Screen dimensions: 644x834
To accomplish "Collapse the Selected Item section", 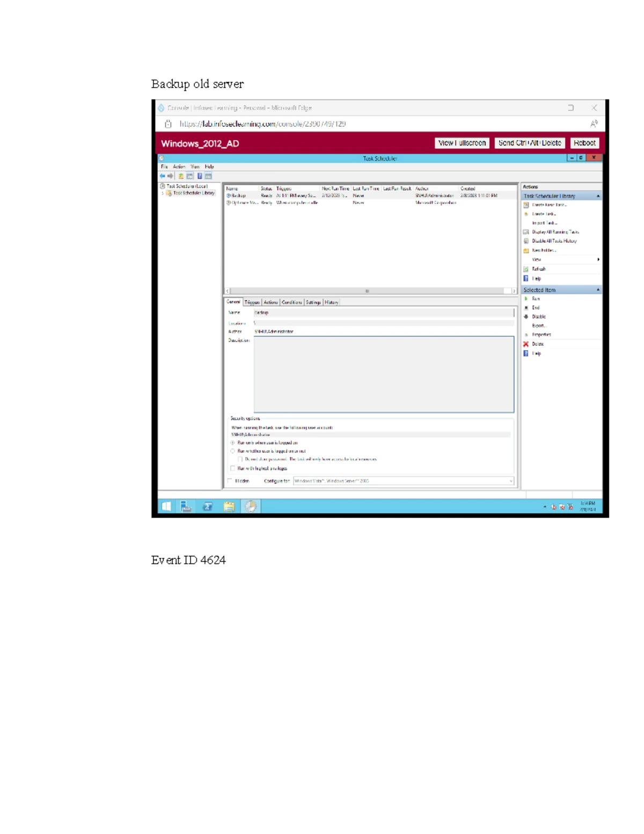I will (x=598, y=290).
